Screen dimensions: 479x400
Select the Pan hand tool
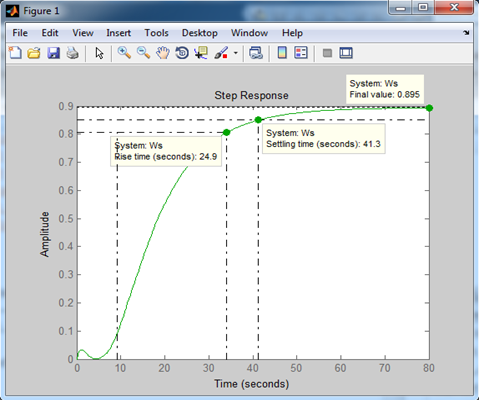163,53
